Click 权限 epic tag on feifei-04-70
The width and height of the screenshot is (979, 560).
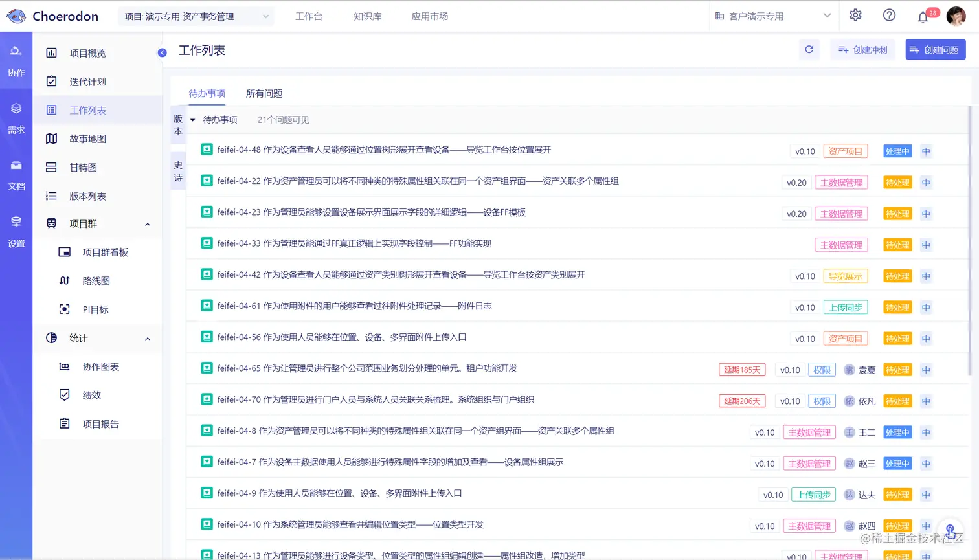[x=822, y=401]
